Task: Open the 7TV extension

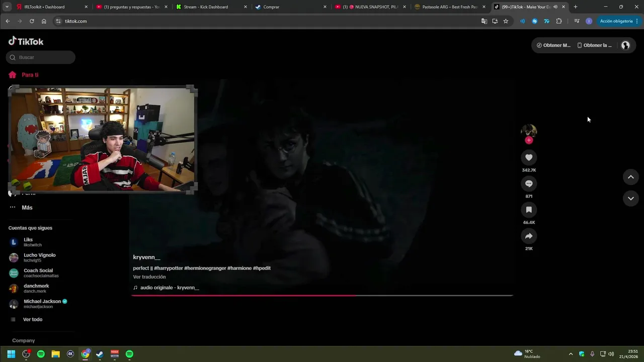Action: tap(546, 21)
